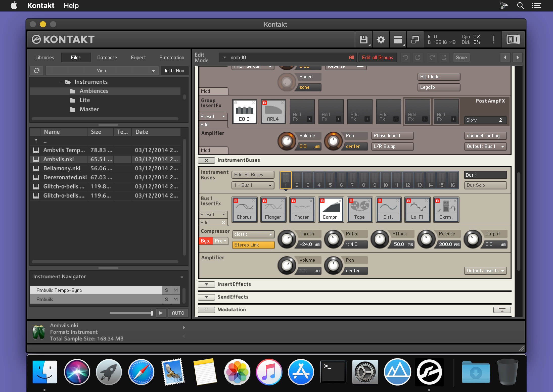The image size is (553, 392).
Task: Select the Bellamony.nki file
Action: pyautogui.click(x=106, y=168)
